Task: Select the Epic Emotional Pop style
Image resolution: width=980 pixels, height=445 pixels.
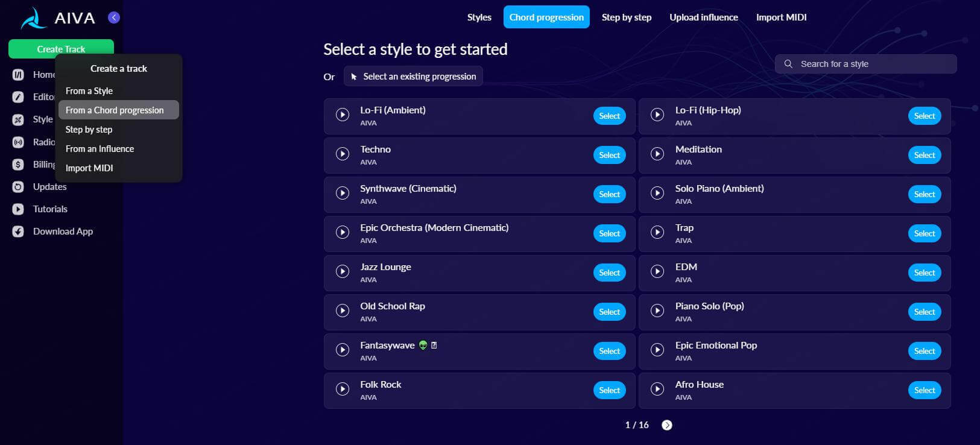Action: click(x=924, y=351)
